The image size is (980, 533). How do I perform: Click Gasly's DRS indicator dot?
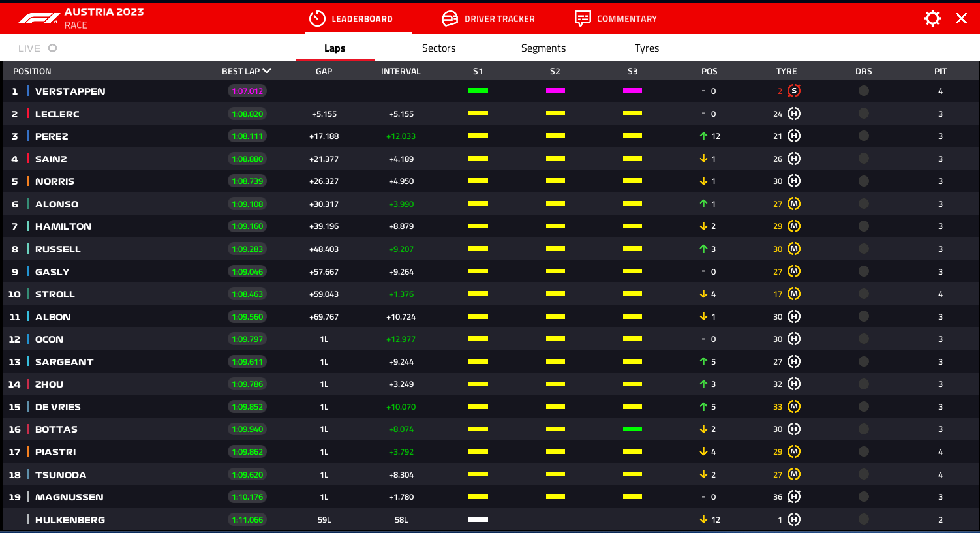pos(864,271)
